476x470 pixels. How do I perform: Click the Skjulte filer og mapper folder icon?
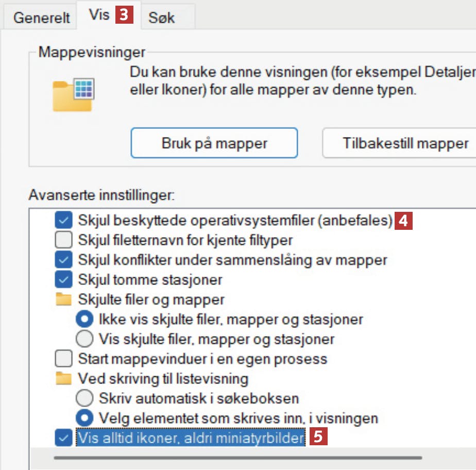[x=63, y=299]
